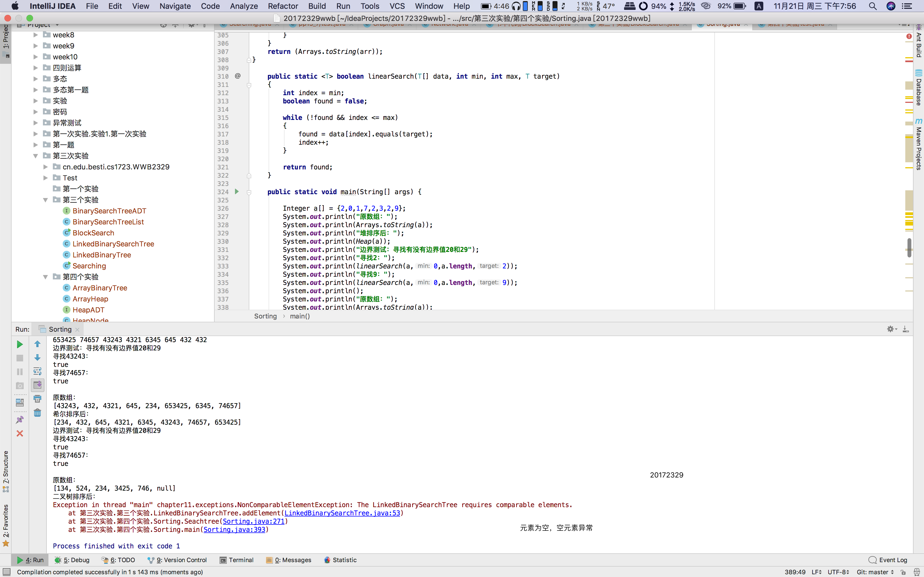Rerun Sorting with the green play icon

click(x=20, y=344)
